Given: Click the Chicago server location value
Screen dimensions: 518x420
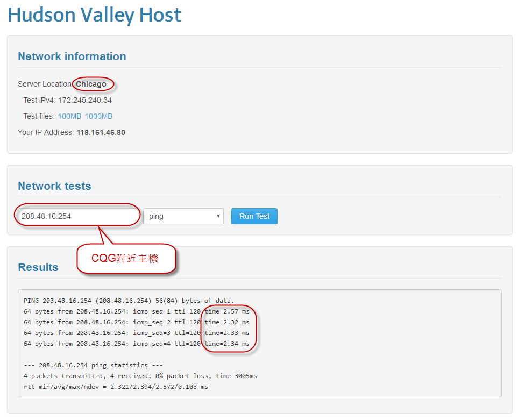Looking at the screenshot, I should 91,84.
